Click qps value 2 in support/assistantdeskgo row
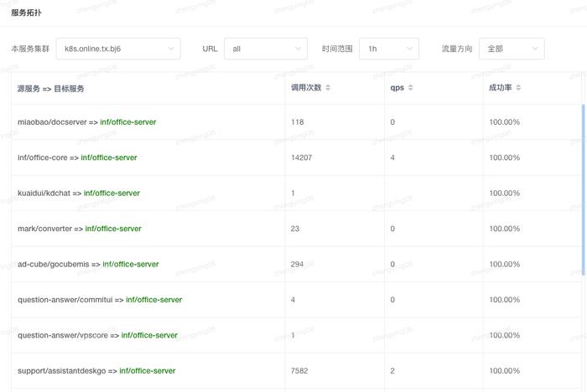This screenshot has width=587, height=392. 392,371
